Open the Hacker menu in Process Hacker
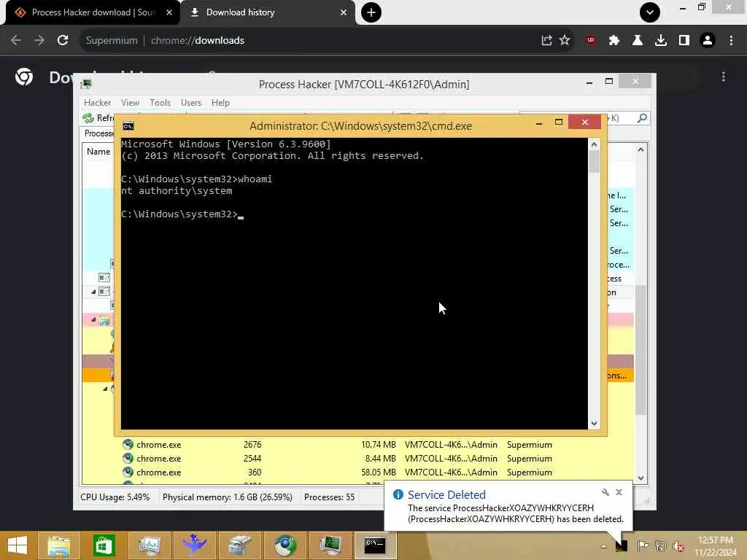Viewport: 747px width, 560px height. [x=97, y=103]
